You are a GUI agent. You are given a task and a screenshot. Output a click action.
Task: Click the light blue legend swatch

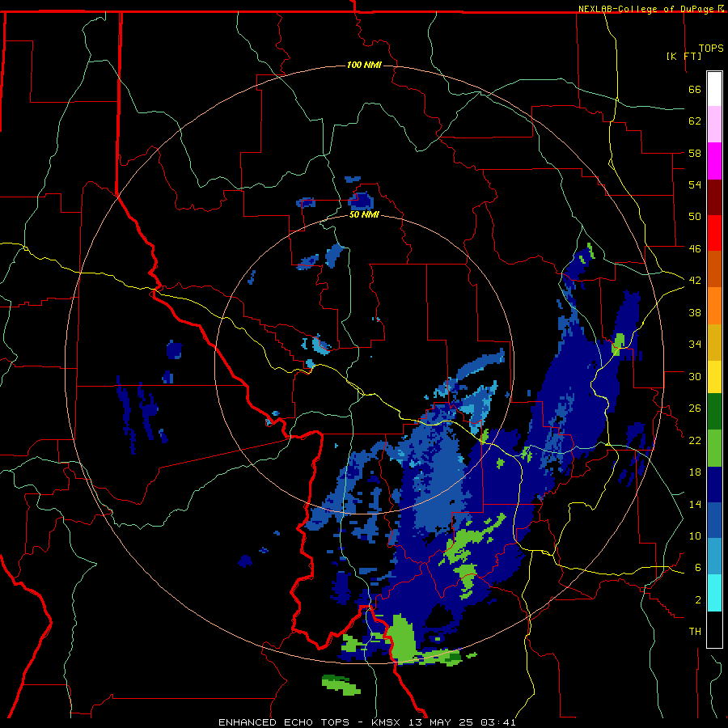(x=714, y=557)
